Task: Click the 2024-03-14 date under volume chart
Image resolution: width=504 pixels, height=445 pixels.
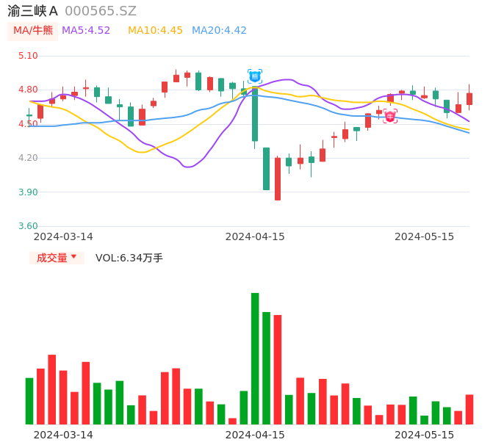Action: [63, 435]
